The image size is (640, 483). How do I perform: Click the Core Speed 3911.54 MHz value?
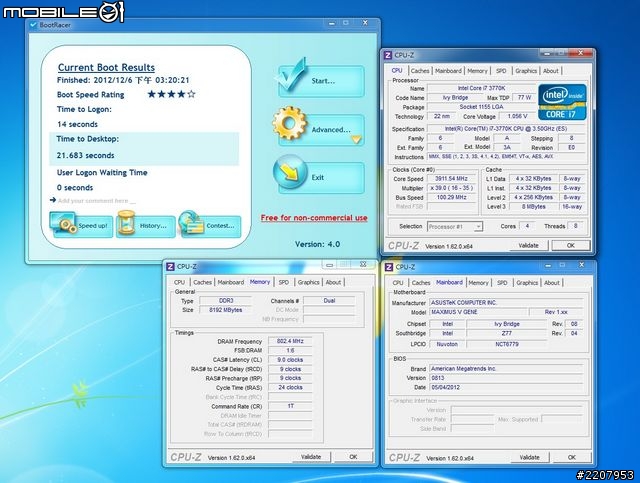point(451,179)
